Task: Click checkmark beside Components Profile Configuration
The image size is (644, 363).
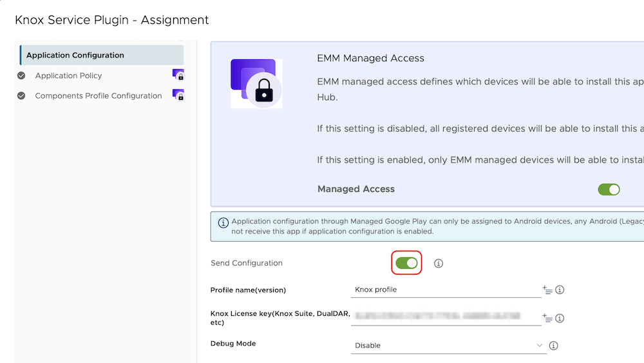Action: coord(21,95)
